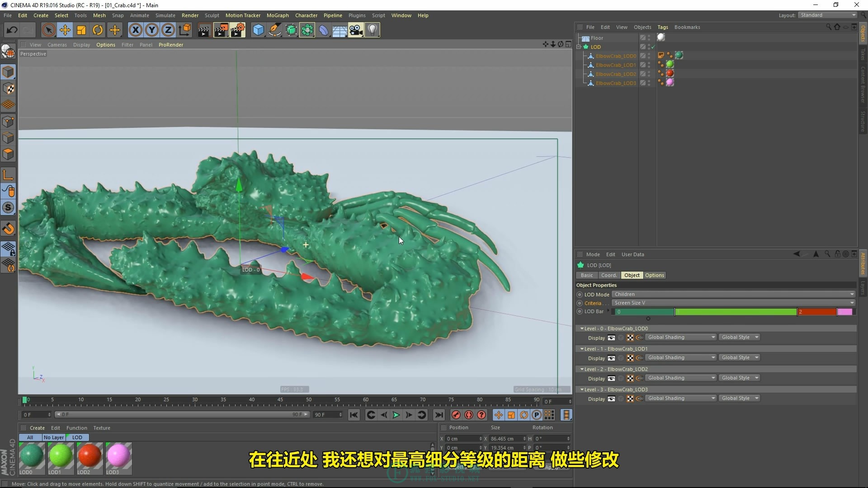Toggle X axis lock
868x488 pixels.
click(x=135, y=30)
